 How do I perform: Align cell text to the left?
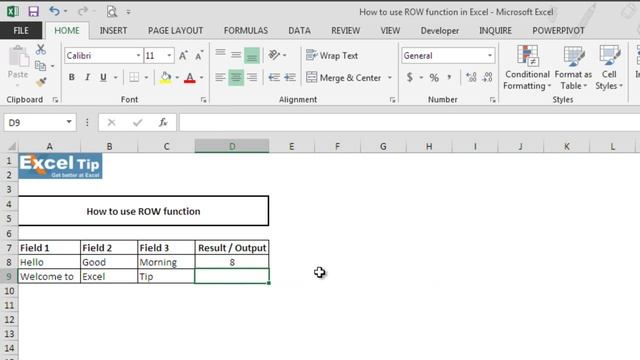(x=220, y=78)
